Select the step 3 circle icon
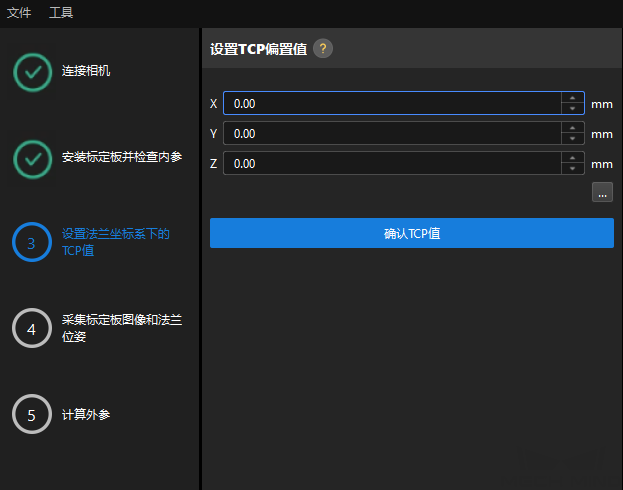 click(x=32, y=242)
